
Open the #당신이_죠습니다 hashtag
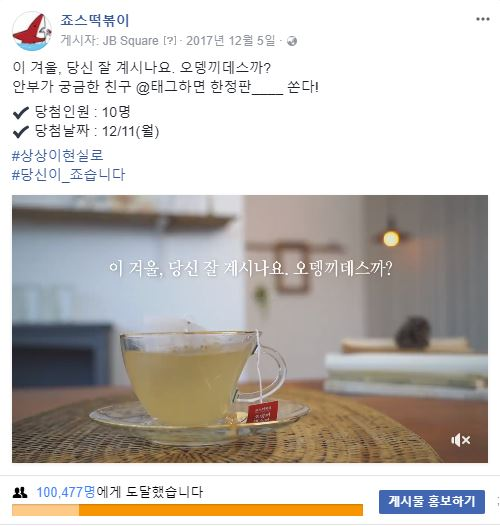[68, 175]
